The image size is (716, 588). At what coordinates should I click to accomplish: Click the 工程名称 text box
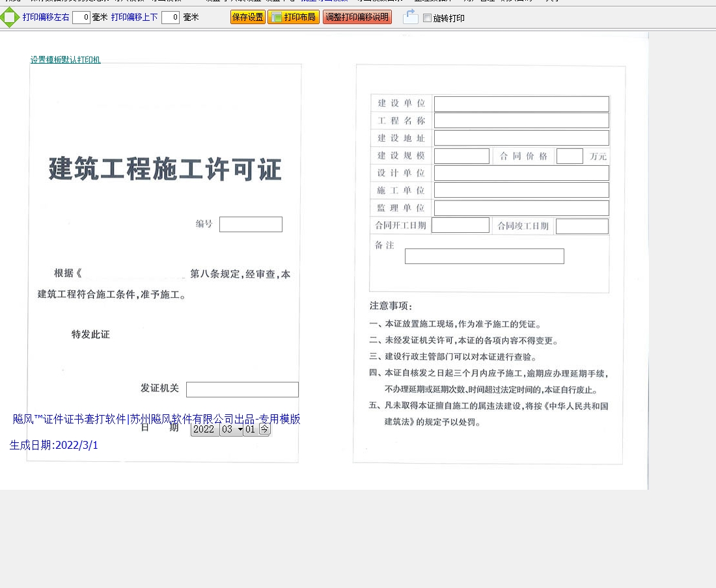tap(521, 120)
